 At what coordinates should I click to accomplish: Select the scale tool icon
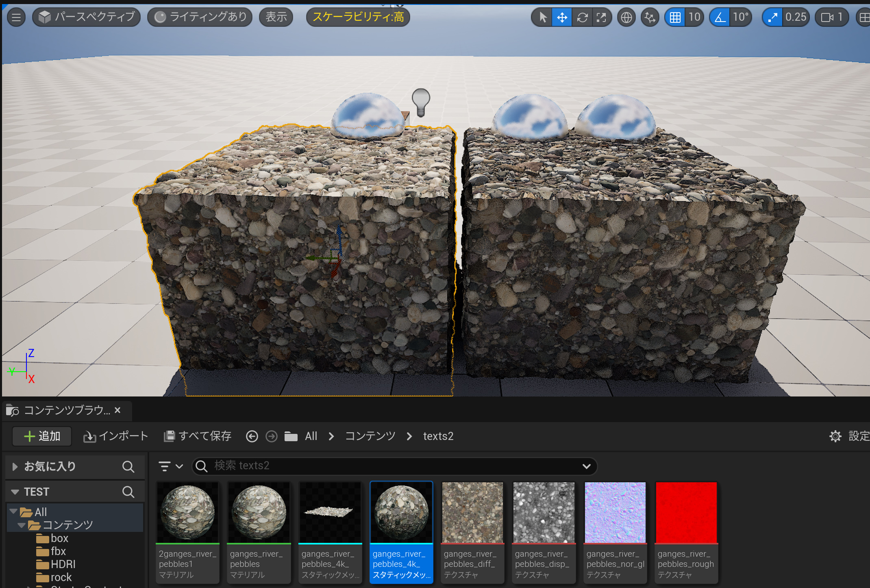[x=601, y=17]
